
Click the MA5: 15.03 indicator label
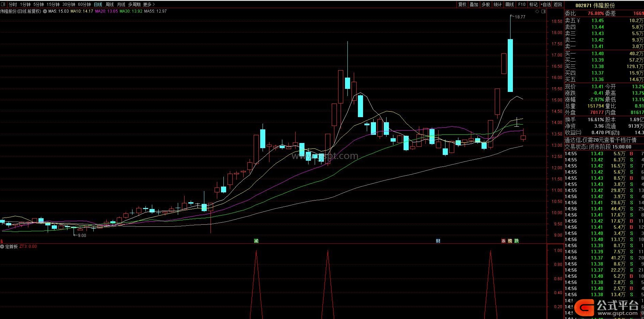coord(59,11)
